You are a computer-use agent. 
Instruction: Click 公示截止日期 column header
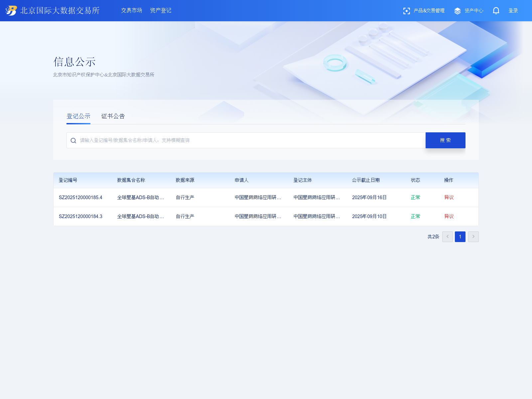coord(366,180)
